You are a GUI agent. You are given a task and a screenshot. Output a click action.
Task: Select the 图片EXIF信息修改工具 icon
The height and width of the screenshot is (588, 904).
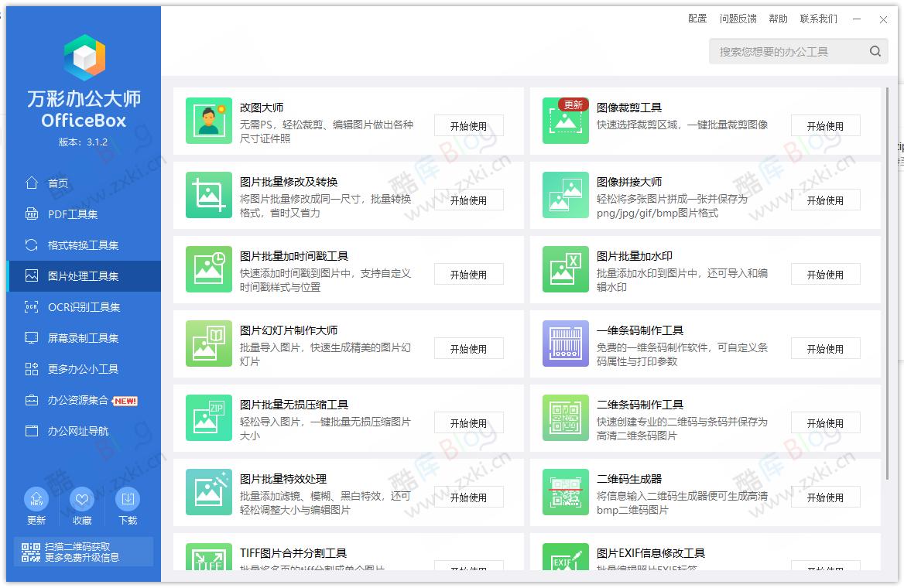tap(565, 563)
